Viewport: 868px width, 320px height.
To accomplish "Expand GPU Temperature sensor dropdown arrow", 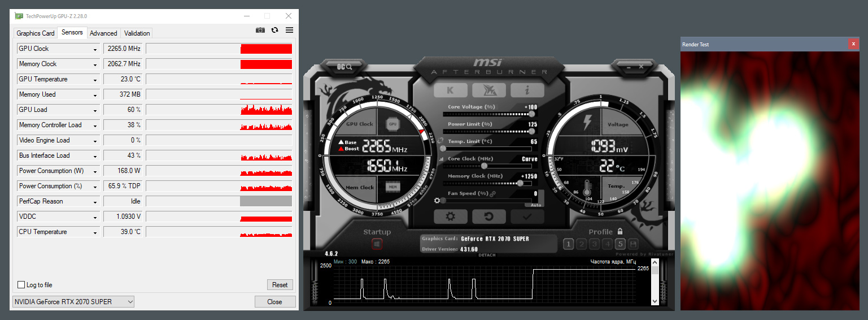I will click(x=95, y=80).
